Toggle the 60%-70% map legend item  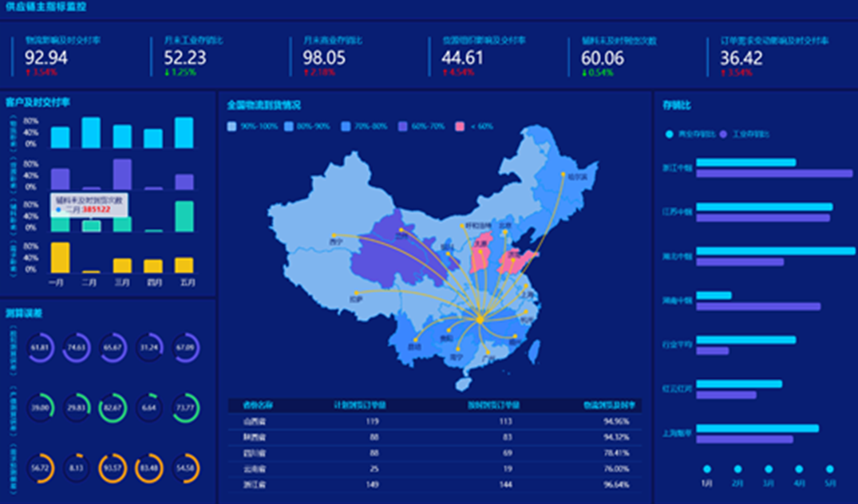(421, 126)
